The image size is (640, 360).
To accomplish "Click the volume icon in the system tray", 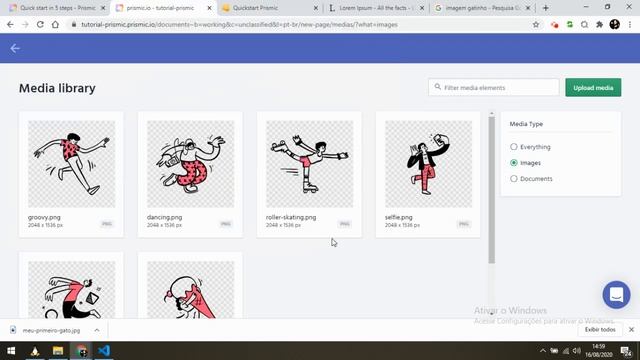I will [576, 351].
